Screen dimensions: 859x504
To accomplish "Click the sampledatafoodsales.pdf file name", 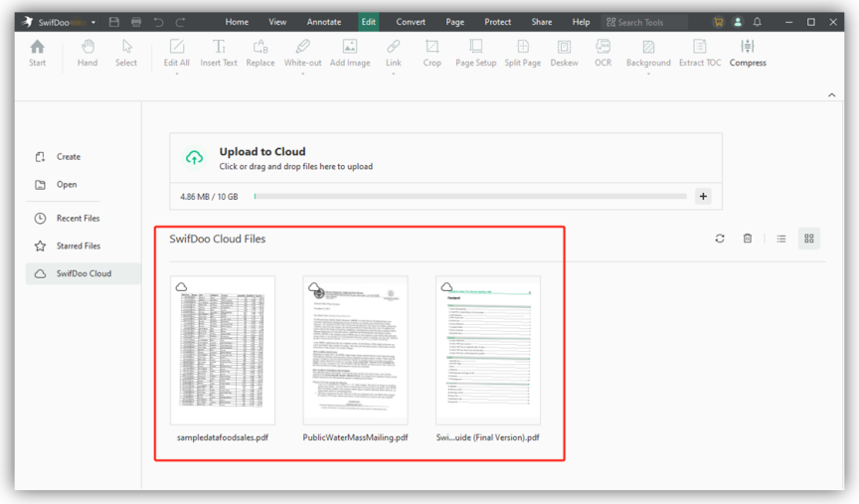I will point(223,437).
